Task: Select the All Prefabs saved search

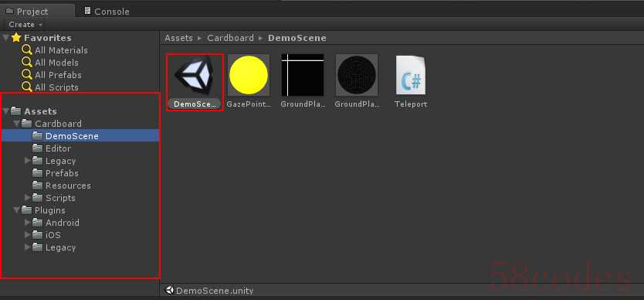Action: tap(59, 75)
